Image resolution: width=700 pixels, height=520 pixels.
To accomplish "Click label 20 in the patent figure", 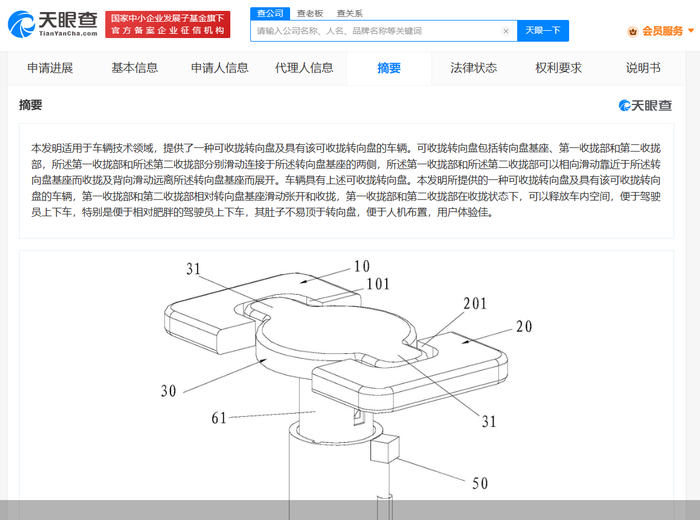I will click(x=524, y=327).
